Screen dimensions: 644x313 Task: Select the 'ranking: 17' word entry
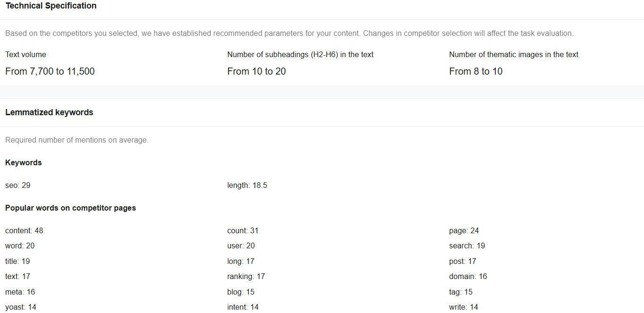(246, 277)
